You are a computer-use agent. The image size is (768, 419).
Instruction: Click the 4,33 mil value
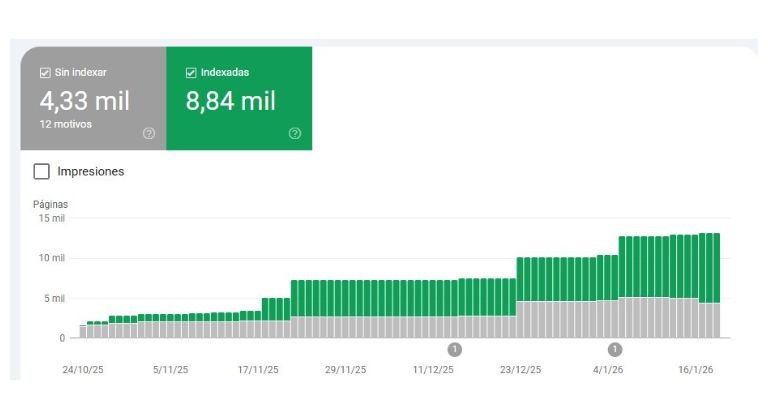[84, 101]
